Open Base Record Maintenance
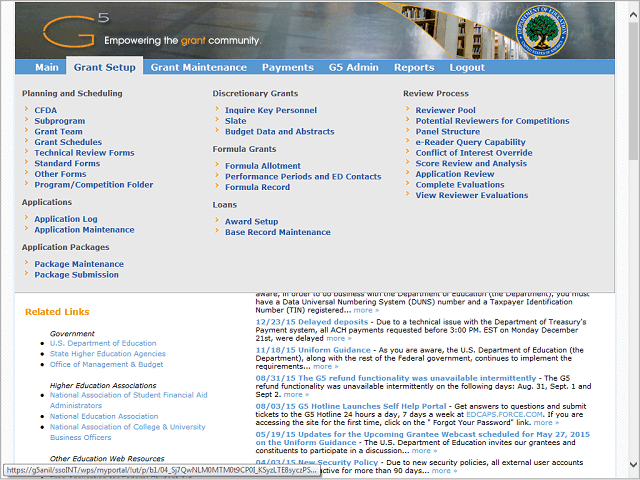The image size is (640, 480). pyautogui.click(x=278, y=232)
